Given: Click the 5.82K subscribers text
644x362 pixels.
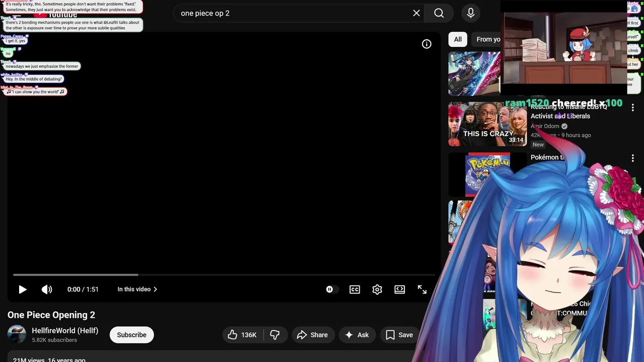Looking at the screenshot, I should pyautogui.click(x=54, y=340).
